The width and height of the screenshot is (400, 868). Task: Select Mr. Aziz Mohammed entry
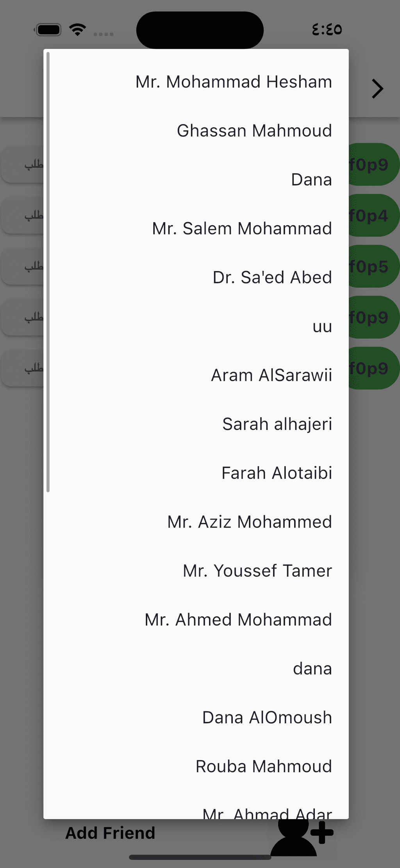tap(250, 522)
